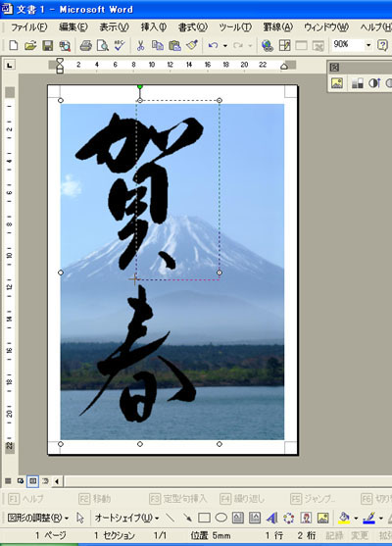Click the green rotation handle above image
The height and width of the screenshot is (546, 392).
pyautogui.click(x=140, y=86)
